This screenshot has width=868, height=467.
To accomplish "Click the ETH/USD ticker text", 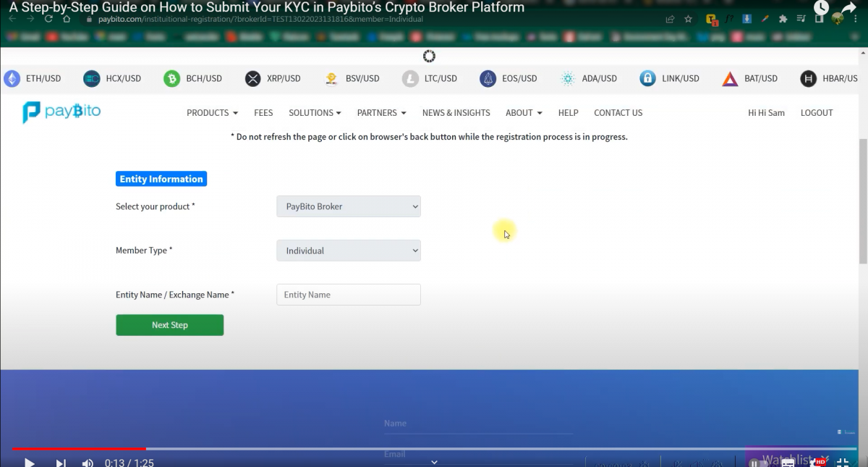I will 43,78.
